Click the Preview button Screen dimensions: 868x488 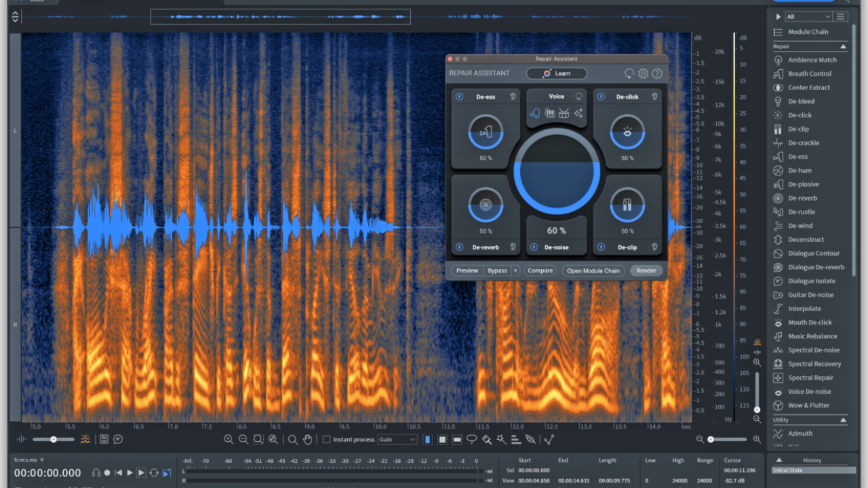click(x=467, y=270)
